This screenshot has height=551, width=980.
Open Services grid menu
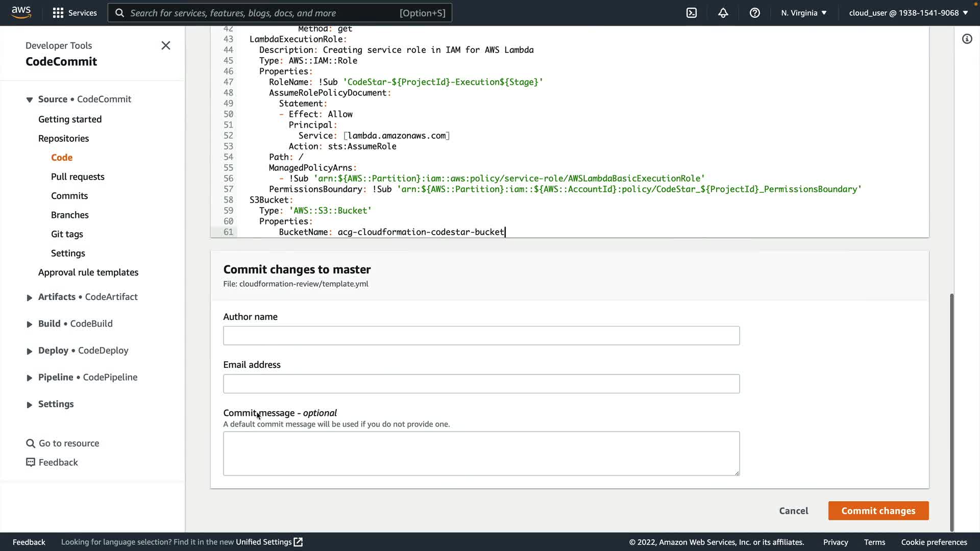(x=58, y=13)
